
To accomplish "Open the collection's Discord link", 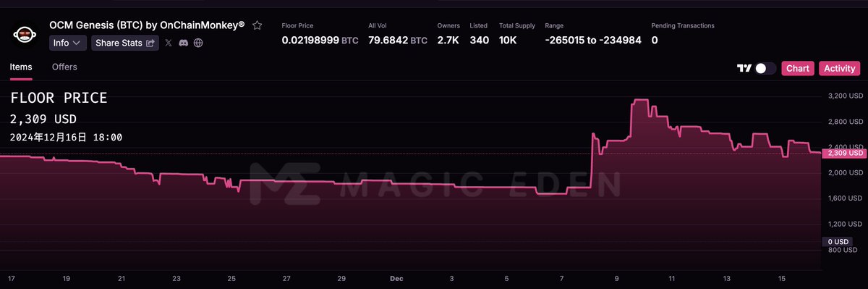I will pos(184,43).
